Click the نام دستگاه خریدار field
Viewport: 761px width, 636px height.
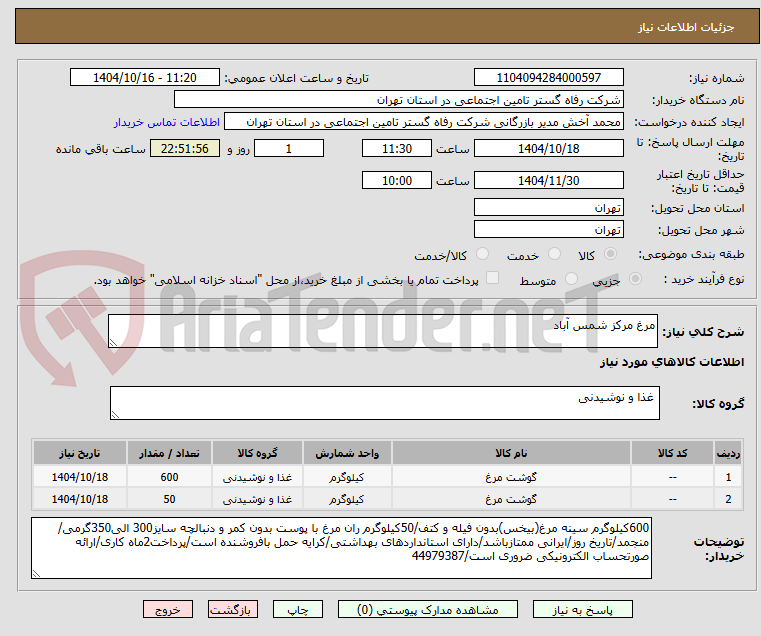[x=398, y=100]
